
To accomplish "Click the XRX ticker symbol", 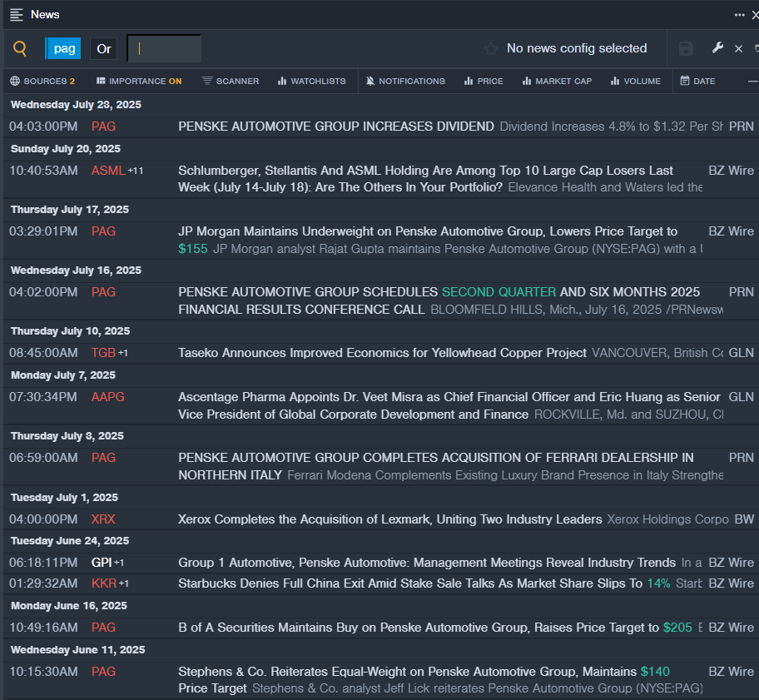I will coord(103,519).
